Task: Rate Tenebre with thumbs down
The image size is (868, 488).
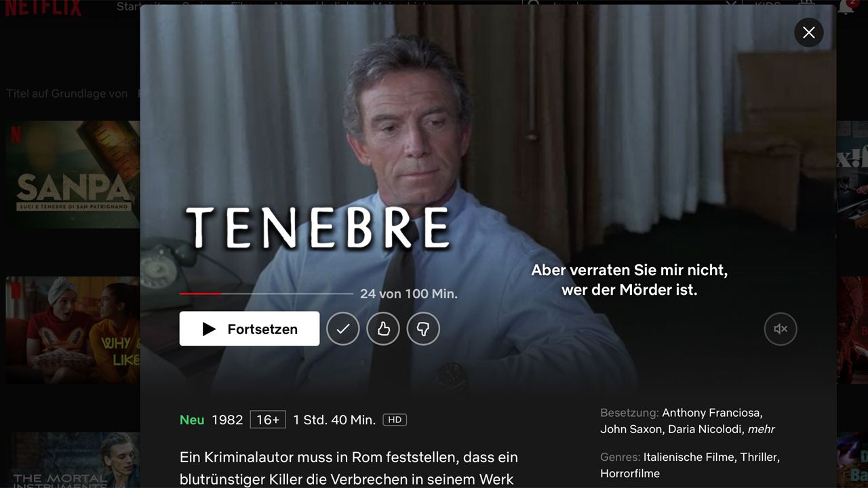Action: pyautogui.click(x=423, y=329)
